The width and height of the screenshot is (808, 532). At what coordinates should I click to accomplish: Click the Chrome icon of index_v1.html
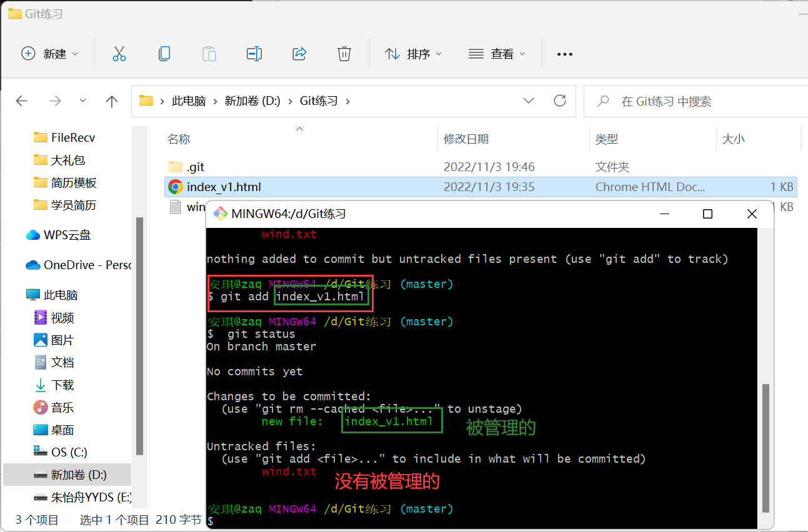coord(176,187)
